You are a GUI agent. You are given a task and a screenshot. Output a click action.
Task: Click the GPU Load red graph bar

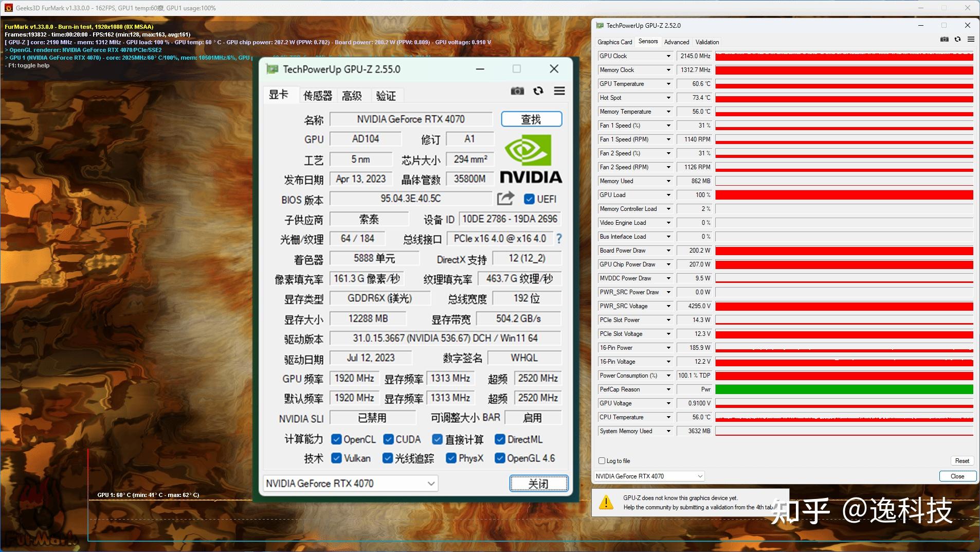tap(844, 195)
